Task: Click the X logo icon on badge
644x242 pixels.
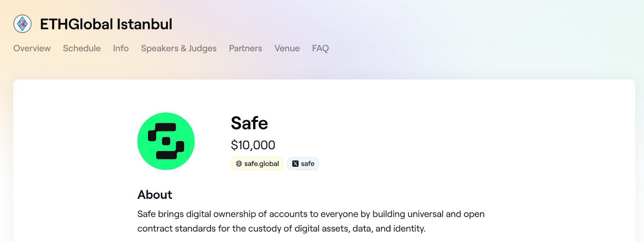Action: [295, 164]
